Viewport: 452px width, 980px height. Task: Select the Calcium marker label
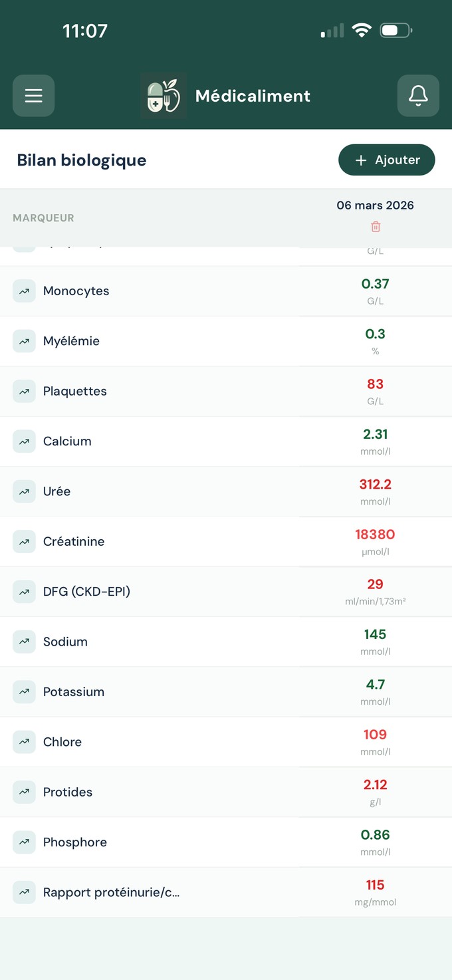tap(67, 441)
